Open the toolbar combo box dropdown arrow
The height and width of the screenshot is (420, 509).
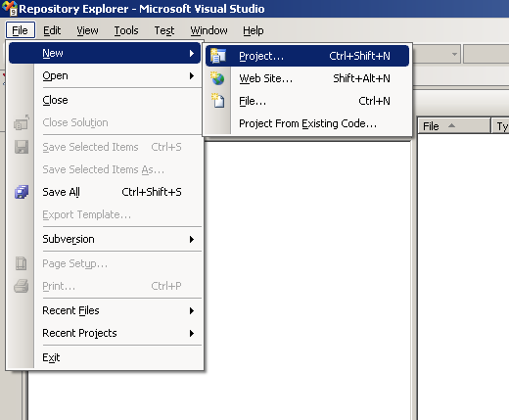tap(454, 54)
